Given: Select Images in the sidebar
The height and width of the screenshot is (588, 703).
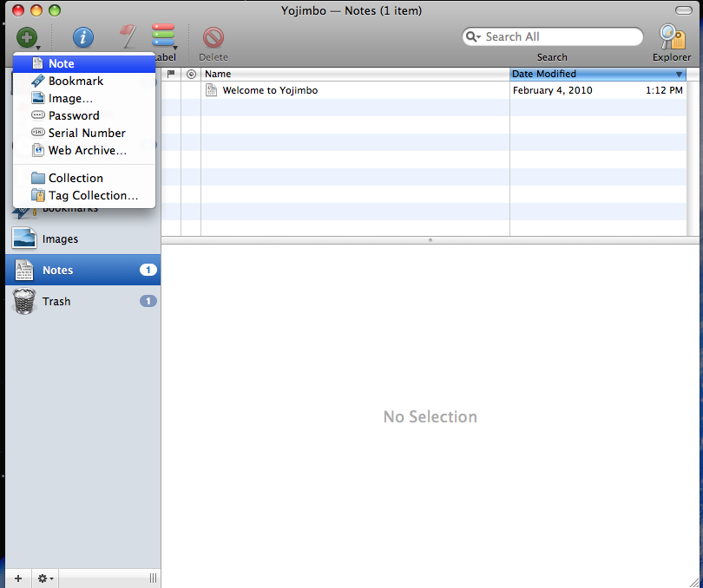Looking at the screenshot, I should click(83, 238).
